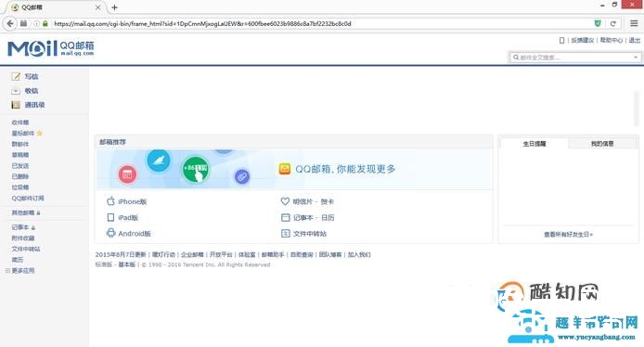Click the 退出 logout link
The image size is (644, 347).
click(x=634, y=40)
